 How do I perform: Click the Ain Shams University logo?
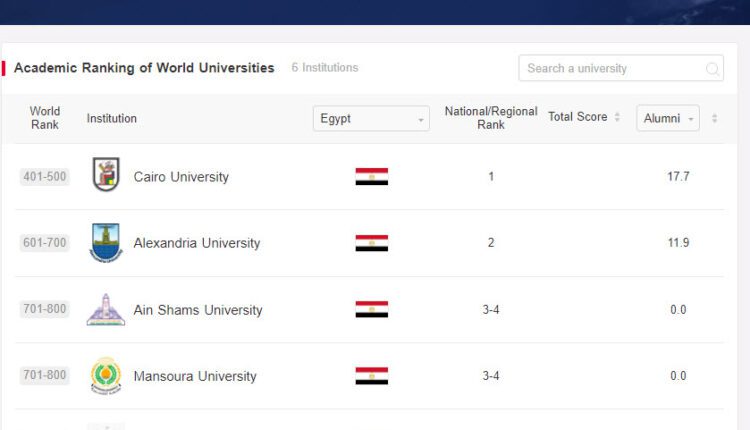(105, 310)
